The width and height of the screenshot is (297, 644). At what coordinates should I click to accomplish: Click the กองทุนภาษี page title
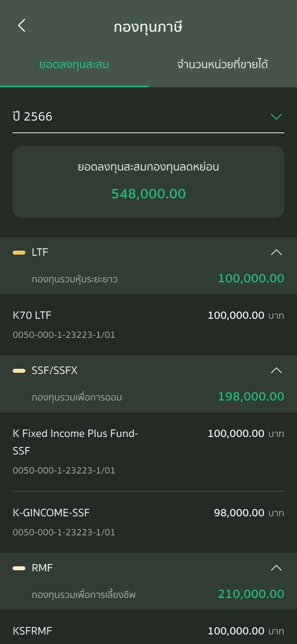148,27
